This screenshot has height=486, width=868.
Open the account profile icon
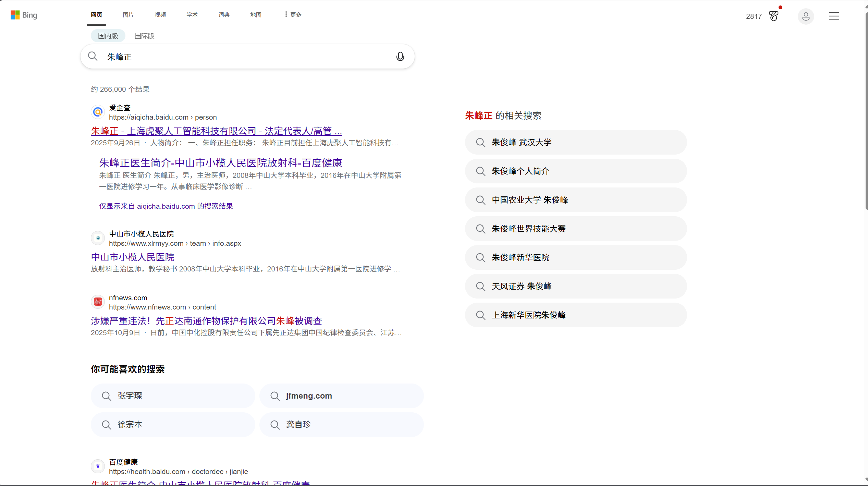pyautogui.click(x=806, y=16)
